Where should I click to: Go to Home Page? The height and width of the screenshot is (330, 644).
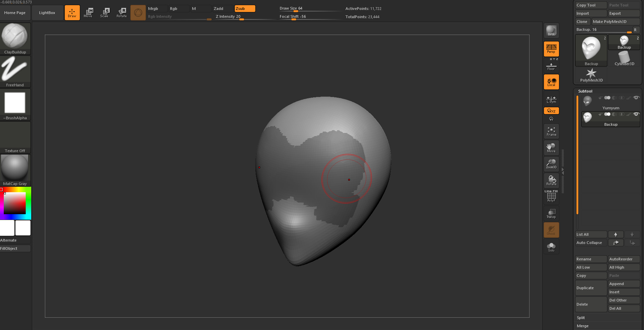pos(15,13)
